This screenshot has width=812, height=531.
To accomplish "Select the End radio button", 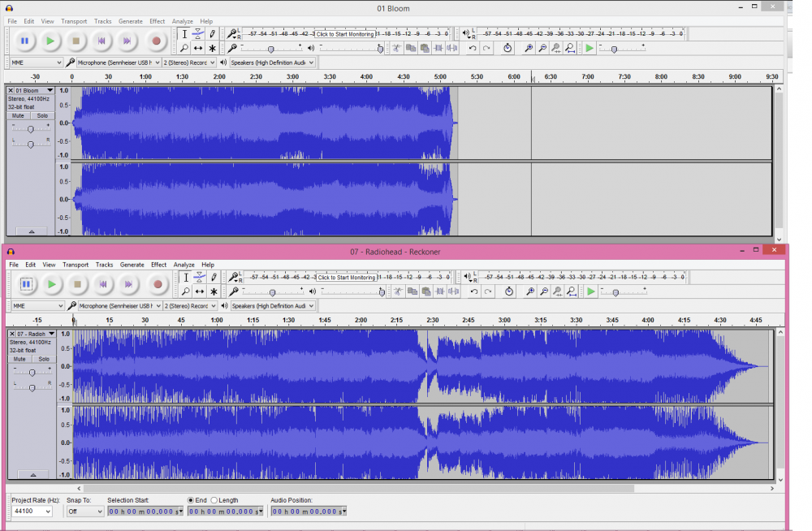I will click(191, 500).
